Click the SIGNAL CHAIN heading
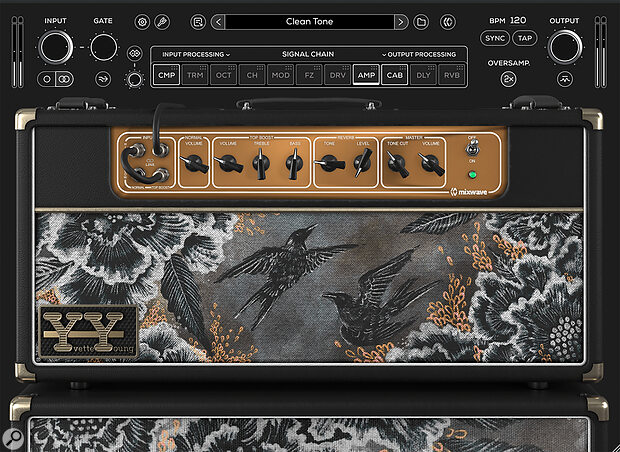Viewport: 620px width, 452px height. click(308, 54)
